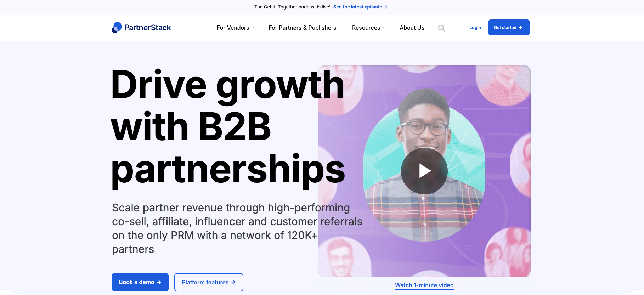Open the search magnifier icon
The width and height of the screenshot is (644, 295).
pyautogui.click(x=441, y=28)
